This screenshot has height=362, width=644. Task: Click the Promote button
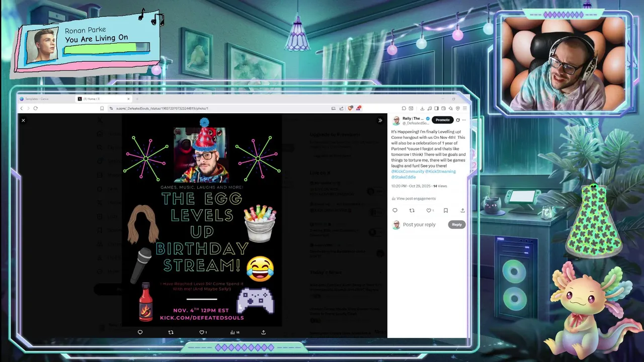[442, 120]
